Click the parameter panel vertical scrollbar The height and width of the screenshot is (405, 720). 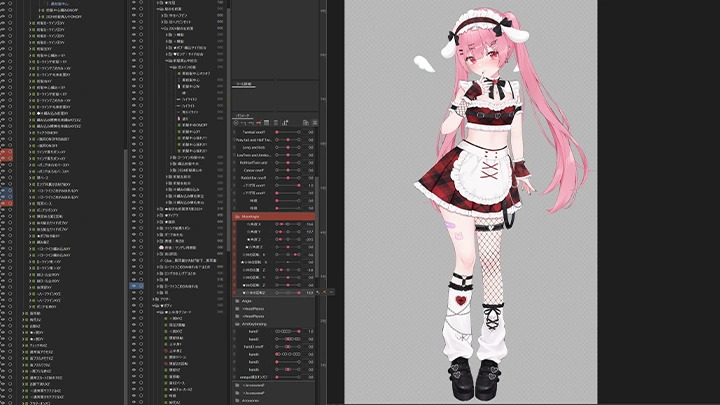tap(316, 227)
